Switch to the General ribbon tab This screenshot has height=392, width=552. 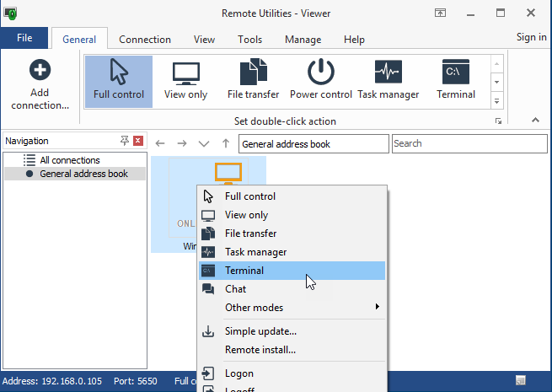[x=79, y=39]
